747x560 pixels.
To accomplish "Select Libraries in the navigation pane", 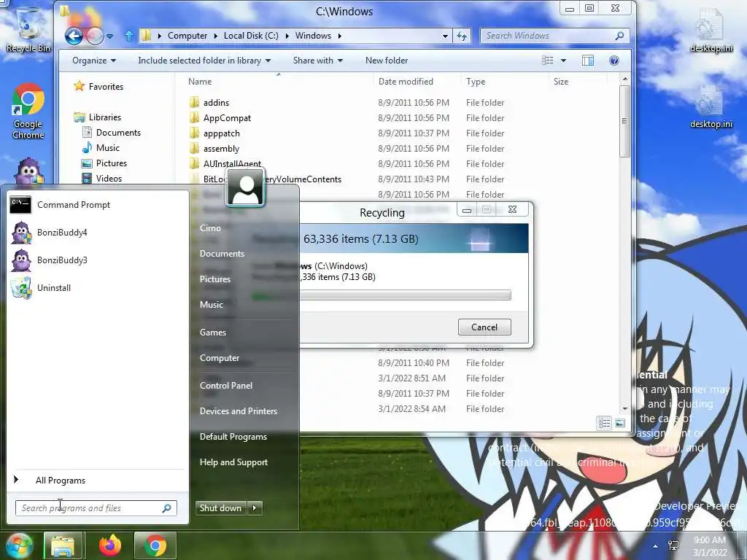I will point(98,117).
